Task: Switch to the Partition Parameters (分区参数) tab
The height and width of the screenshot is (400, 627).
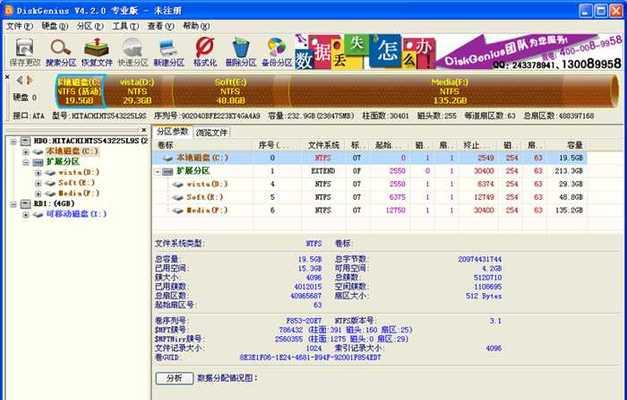Action: [x=172, y=132]
